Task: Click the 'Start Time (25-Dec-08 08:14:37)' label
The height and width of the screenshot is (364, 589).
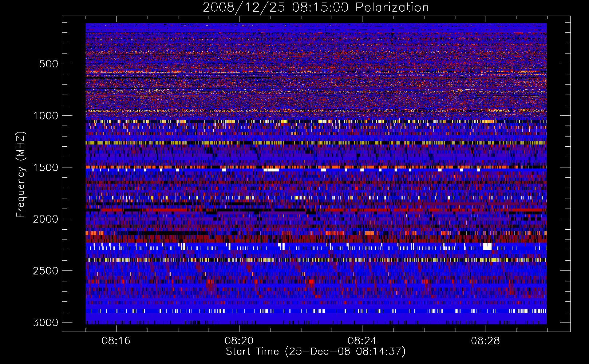Action: [x=316, y=352]
